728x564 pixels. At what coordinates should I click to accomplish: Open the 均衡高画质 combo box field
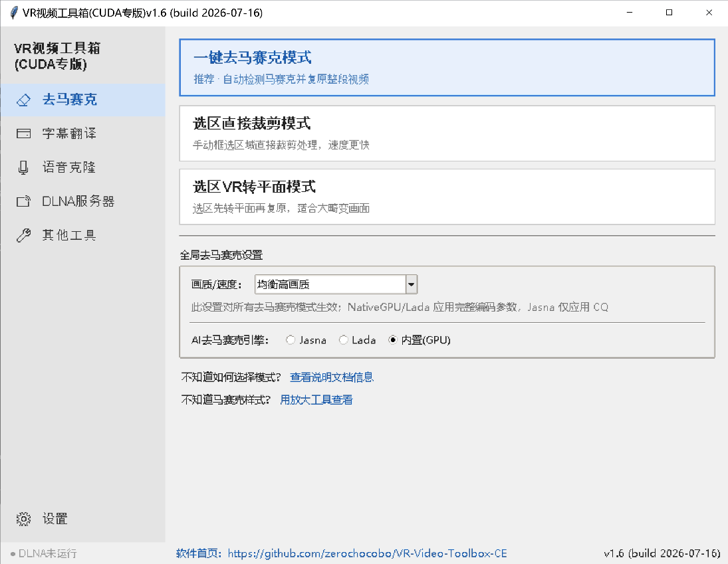[x=336, y=284]
